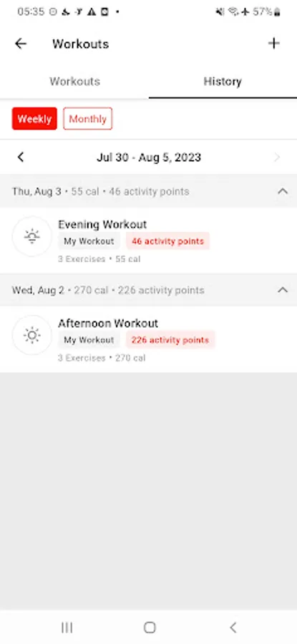Open the Evening Workout sunset icon
The height and width of the screenshot is (644, 297).
[x=32, y=237]
